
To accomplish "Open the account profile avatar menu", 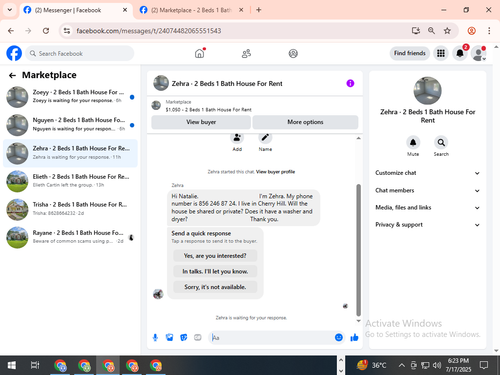I will (479, 53).
